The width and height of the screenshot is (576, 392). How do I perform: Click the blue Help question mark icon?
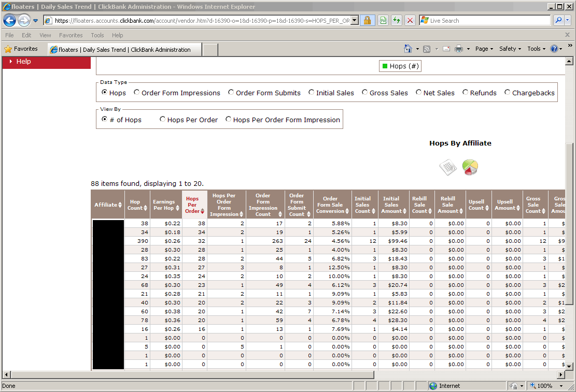click(554, 49)
